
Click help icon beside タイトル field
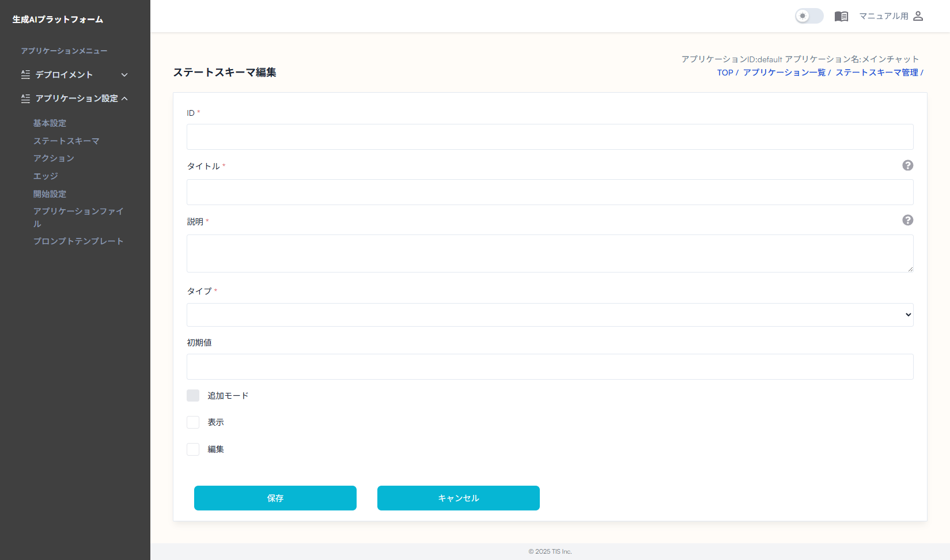tap(907, 165)
